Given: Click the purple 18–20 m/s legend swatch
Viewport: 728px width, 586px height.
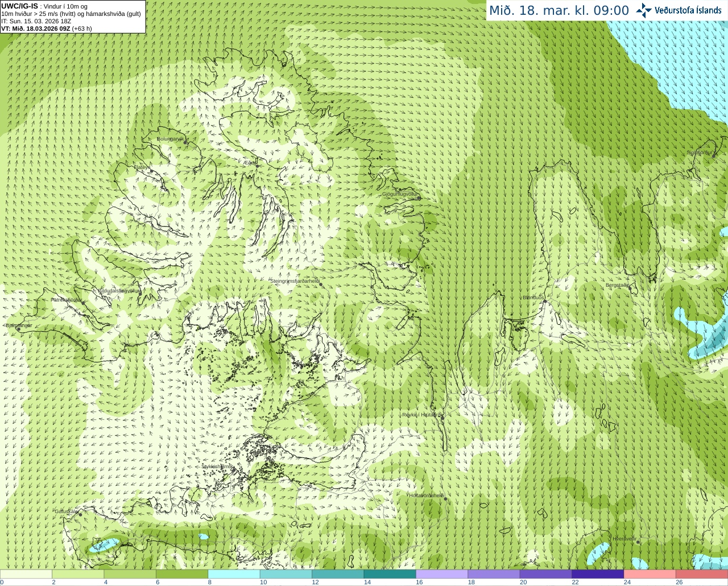Looking at the screenshot, I should tap(494, 574).
